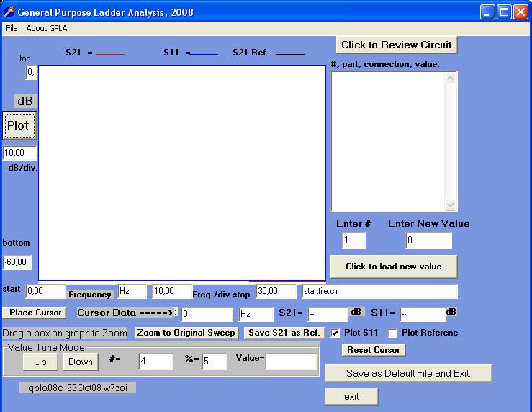532x412 pixels.
Task: Click Save S21 as Ref. button
Action: click(x=284, y=333)
